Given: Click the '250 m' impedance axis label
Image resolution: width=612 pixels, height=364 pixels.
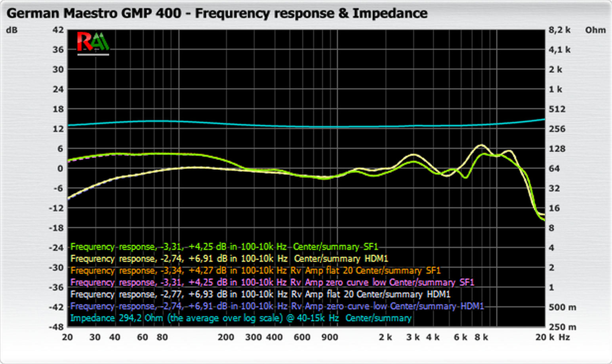Looking at the screenshot, I should click(x=562, y=327).
